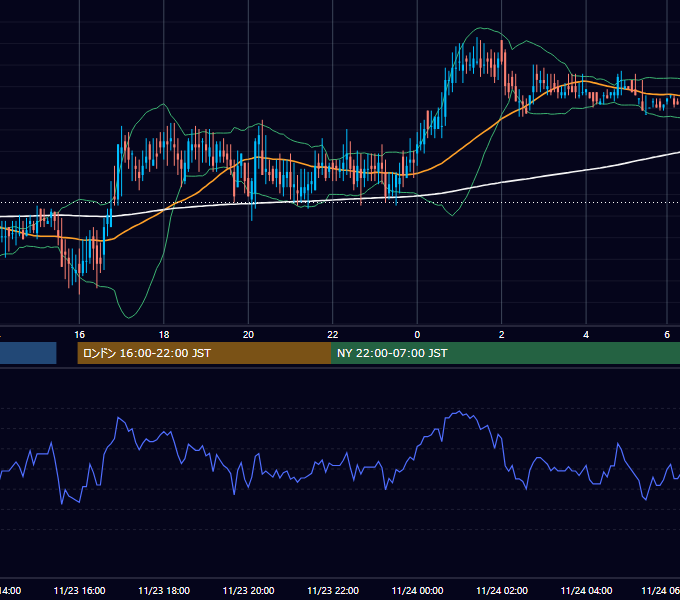This screenshot has height=600, width=680.
Task: Click the 11/24 02:00 date label
Action: click(502, 590)
